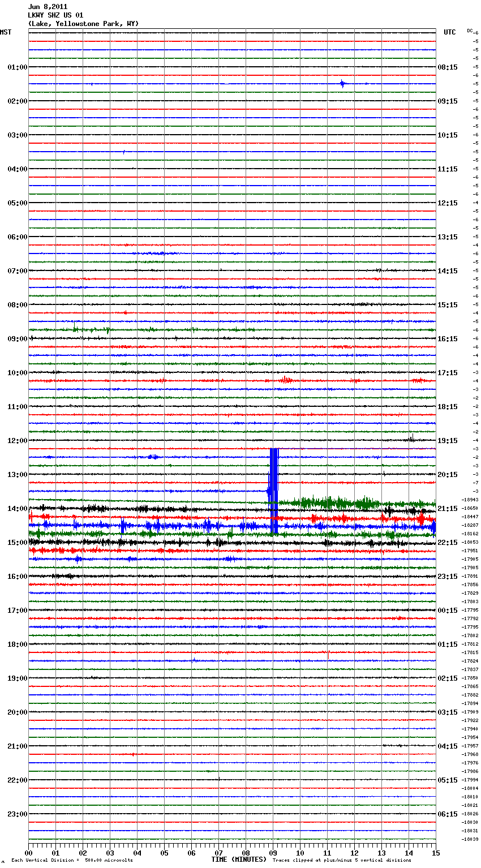Click the small blue spike on the 01:30 trace
The height and width of the screenshot is (868, 481).
coord(342,84)
